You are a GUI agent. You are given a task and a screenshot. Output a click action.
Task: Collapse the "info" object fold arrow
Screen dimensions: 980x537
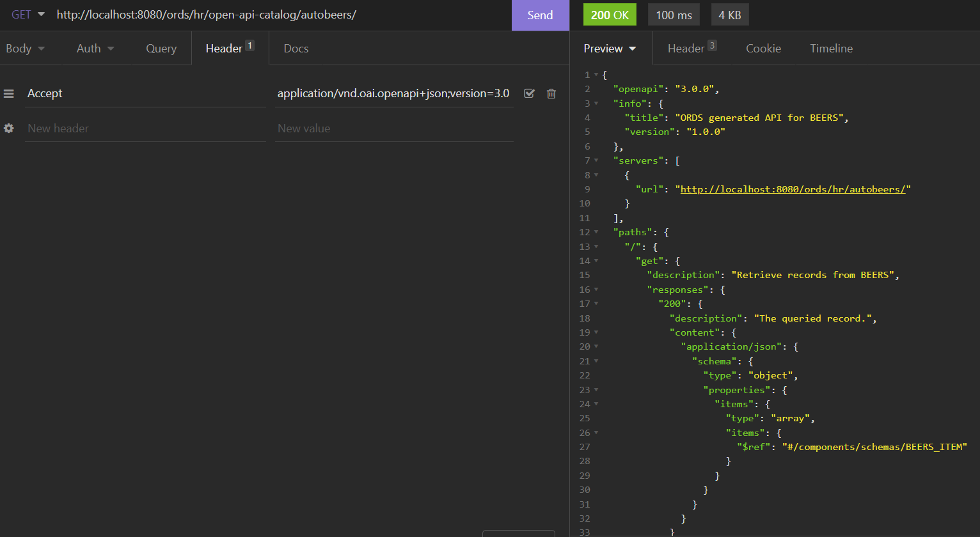(596, 104)
